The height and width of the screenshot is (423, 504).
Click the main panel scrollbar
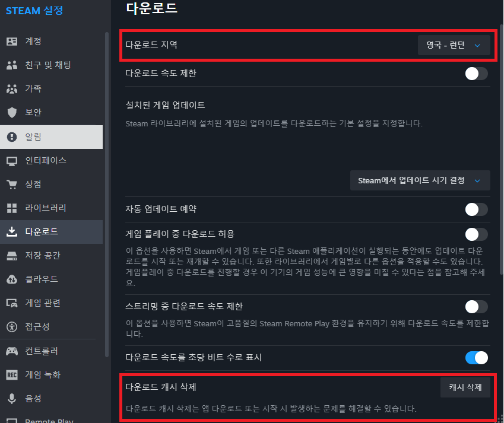tap(502, 150)
